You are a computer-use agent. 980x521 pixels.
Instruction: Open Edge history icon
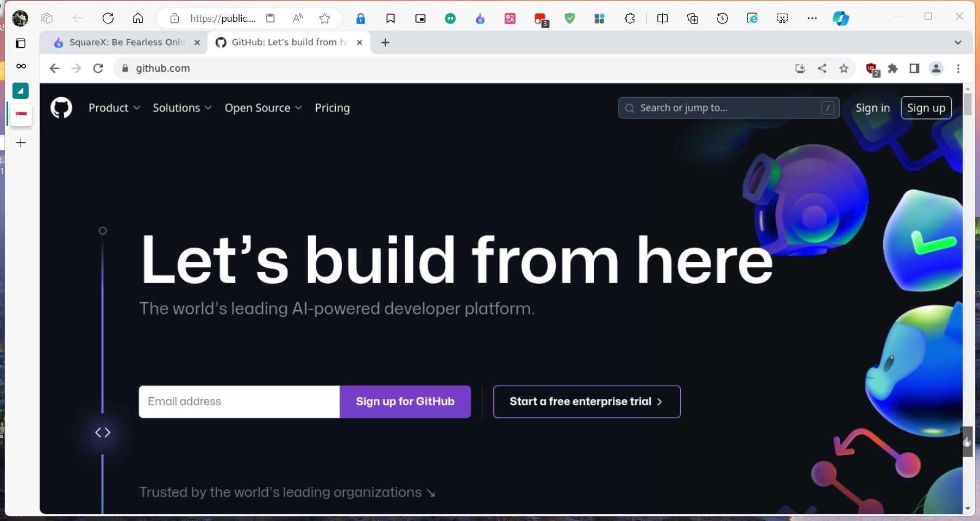(723, 18)
